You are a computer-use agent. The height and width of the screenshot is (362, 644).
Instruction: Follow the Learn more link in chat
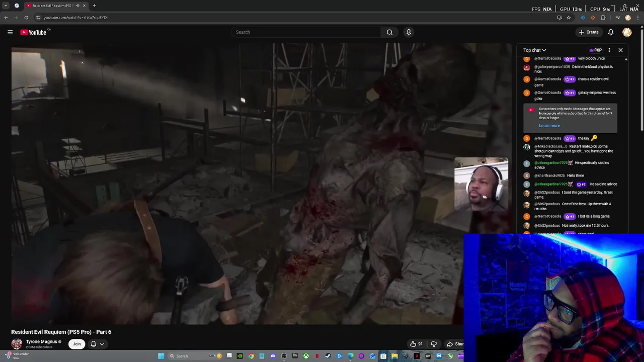pyautogui.click(x=549, y=126)
